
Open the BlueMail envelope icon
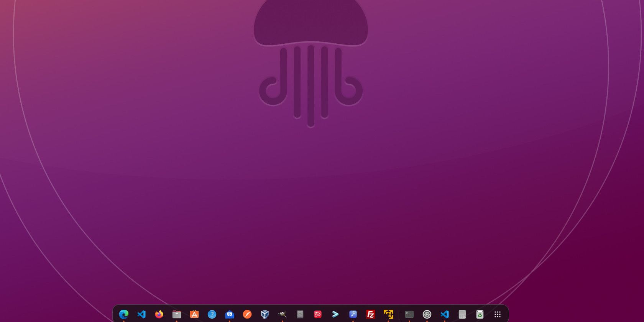[230, 314]
